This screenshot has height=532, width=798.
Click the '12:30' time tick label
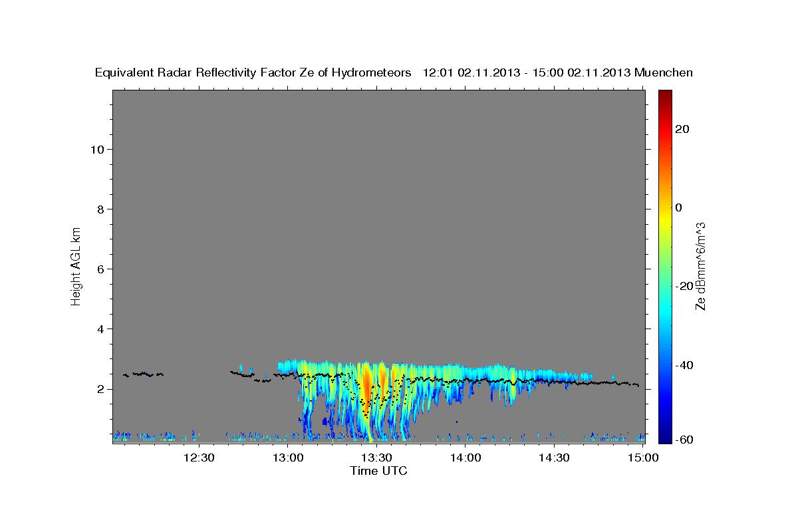click(x=199, y=458)
